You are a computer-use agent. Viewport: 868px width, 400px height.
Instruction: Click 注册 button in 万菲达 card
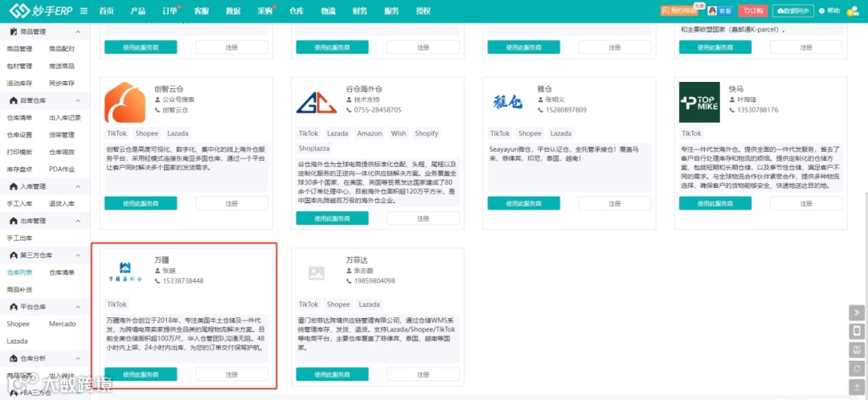tap(423, 374)
